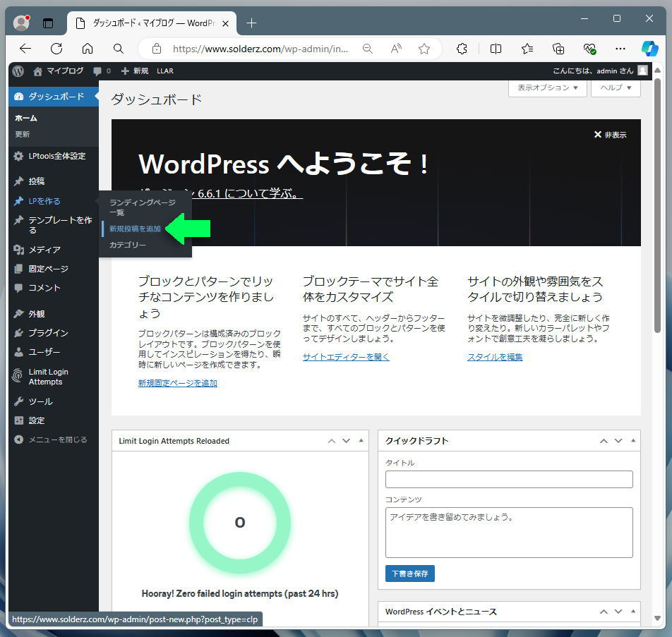Open the comments bubble in admin bar

[x=102, y=71]
